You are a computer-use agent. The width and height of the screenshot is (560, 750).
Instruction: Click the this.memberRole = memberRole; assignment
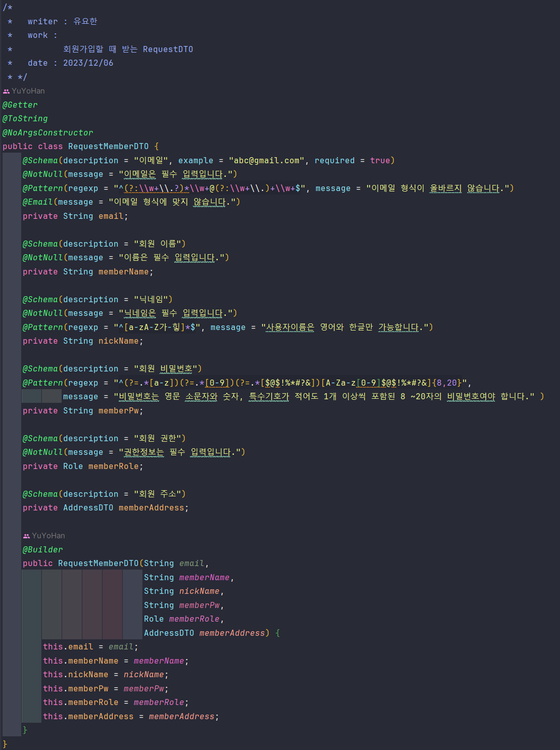(x=116, y=702)
